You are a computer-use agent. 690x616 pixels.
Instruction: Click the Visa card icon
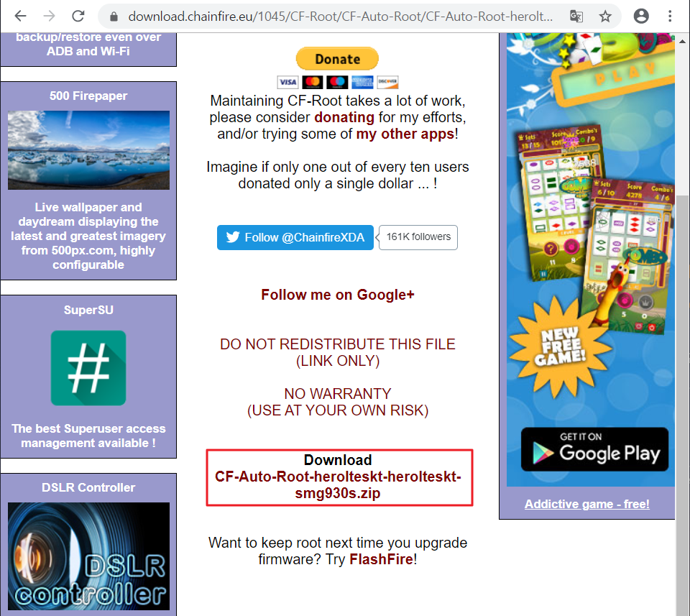pyautogui.click(x=287, y=82)
